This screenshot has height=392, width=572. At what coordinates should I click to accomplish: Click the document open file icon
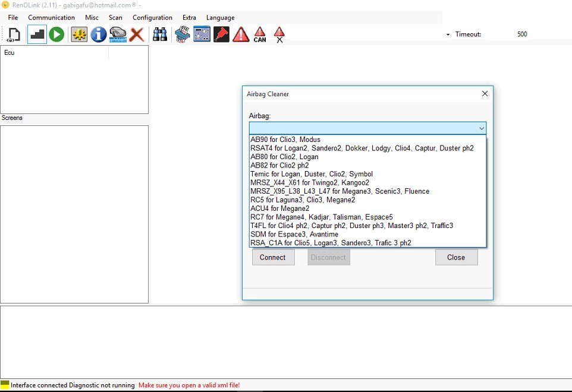(x=14, y=34)
